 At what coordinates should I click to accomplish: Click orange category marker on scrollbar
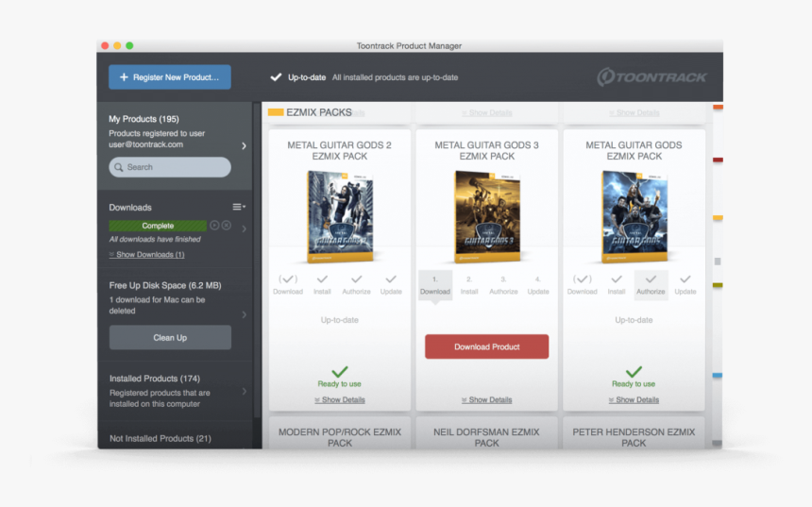718,108
